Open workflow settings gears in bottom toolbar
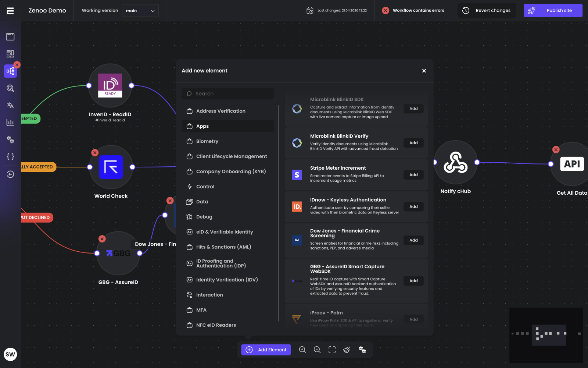 coord(362,350)
